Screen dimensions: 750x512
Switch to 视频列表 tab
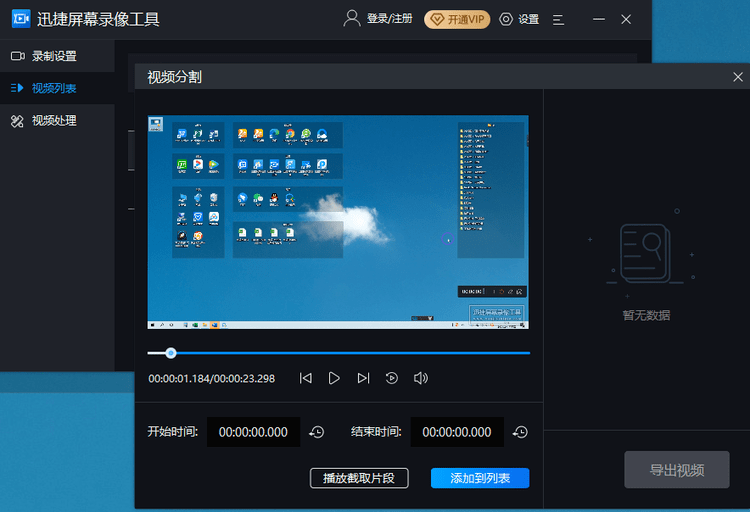click(x=57, y=88)
